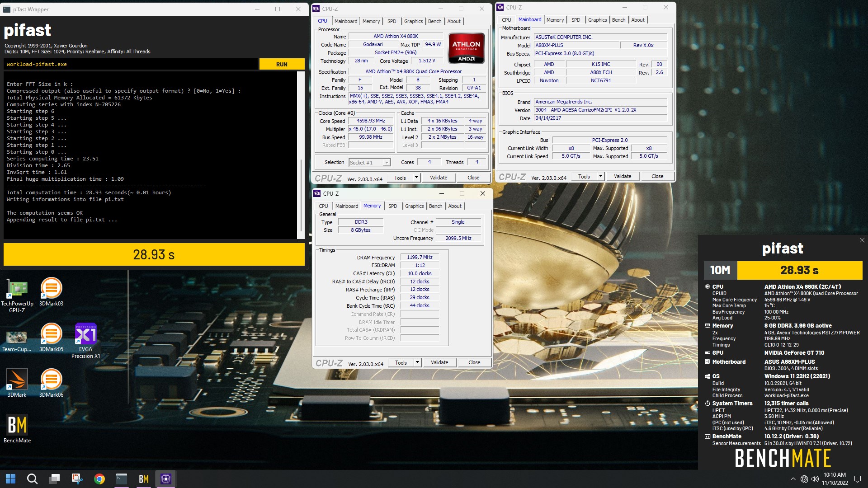Click Validate in CPU tab window
This screenshot has width=868, height=488.
tap(439, 178)
